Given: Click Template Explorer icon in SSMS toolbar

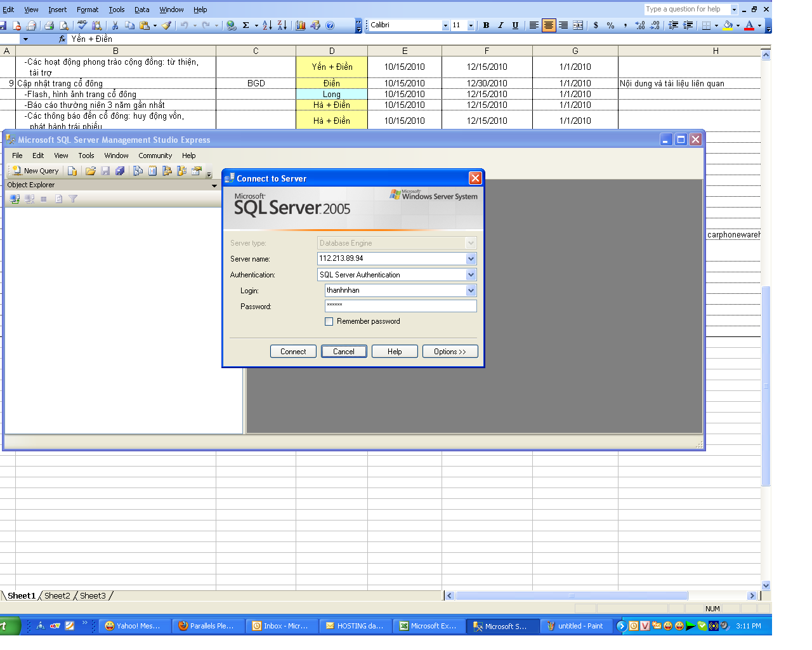Looking at the screenshot, I should point(182,171).
